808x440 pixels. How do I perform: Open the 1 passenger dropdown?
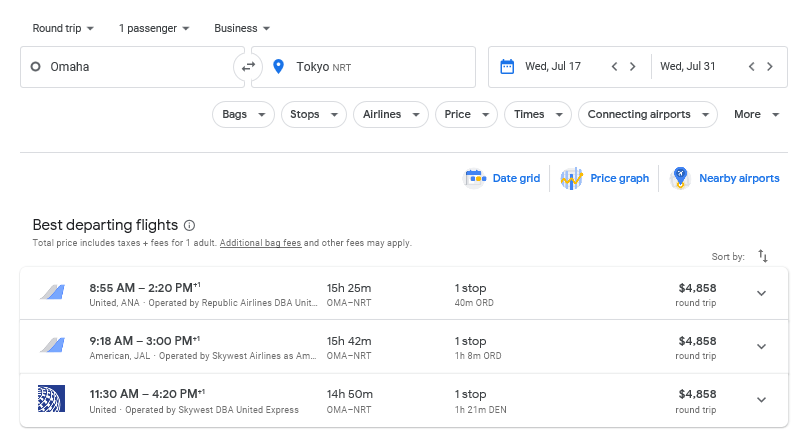(154, 28)
